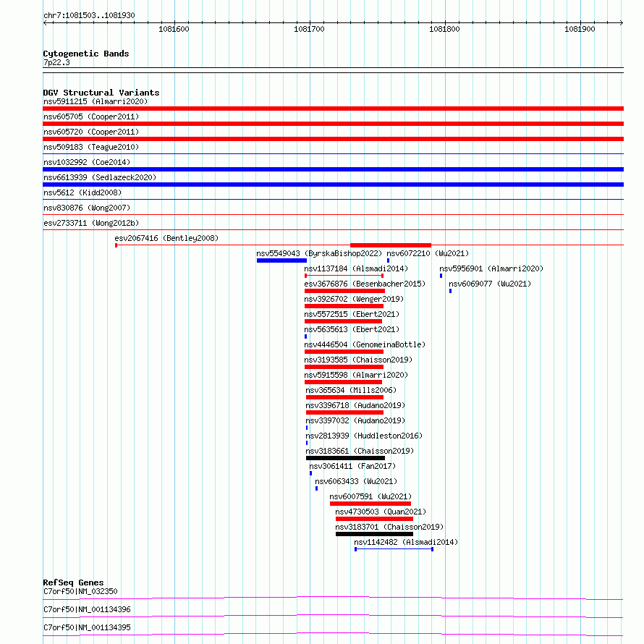The width and height of the screenshot is (644, 644).
Task: Click the 1081800 ruler position
Action: 444,29
